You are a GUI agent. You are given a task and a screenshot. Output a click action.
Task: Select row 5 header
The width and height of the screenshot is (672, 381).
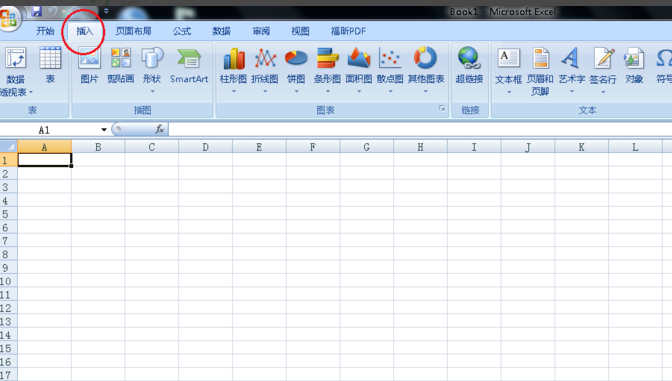click(x=9, y=214)
